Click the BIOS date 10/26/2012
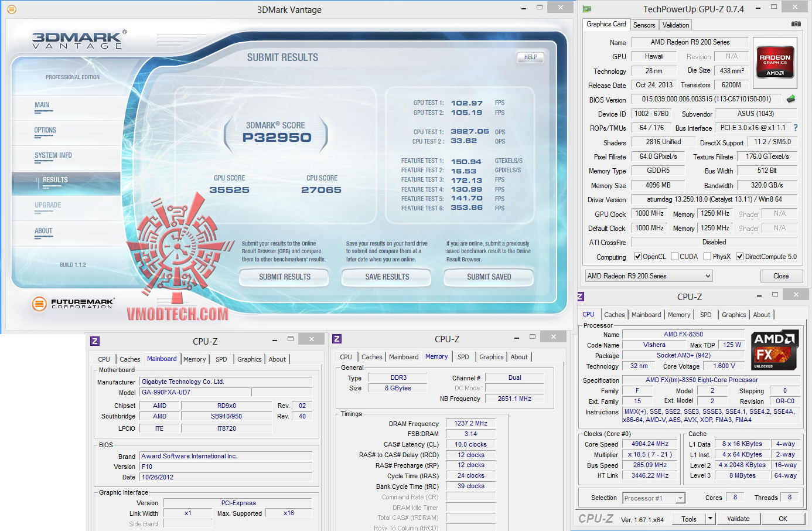 pos(226,477)
